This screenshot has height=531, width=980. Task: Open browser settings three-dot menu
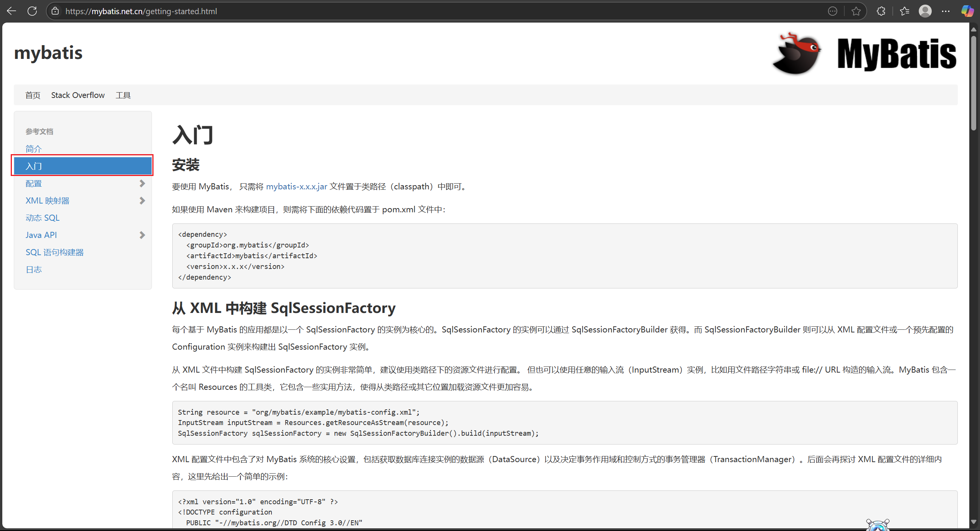(946, 11)
